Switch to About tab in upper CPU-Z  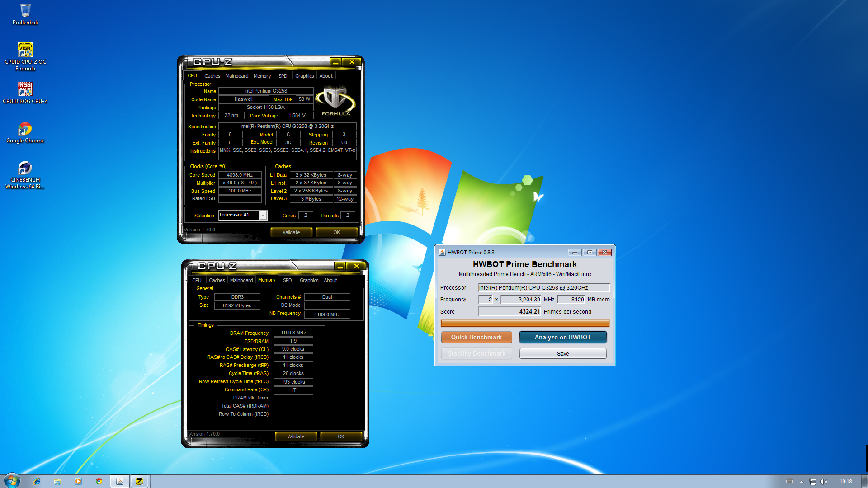click(326, 76)
